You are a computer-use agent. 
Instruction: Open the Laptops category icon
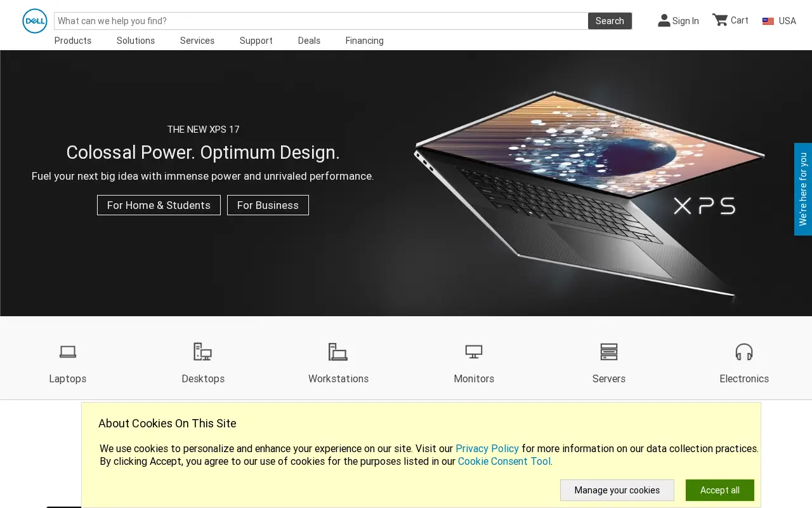[x=68, y=351]
